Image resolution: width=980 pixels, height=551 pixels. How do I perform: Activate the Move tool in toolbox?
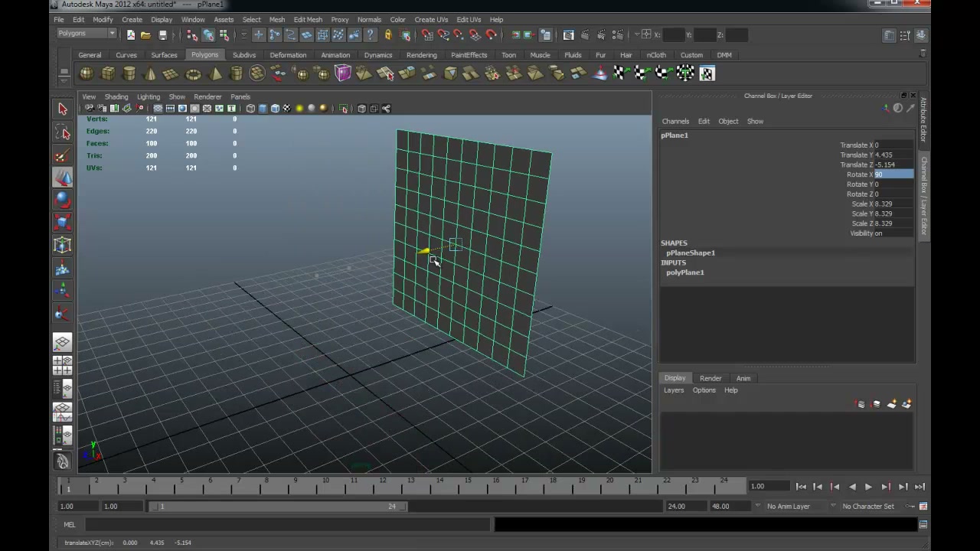[63, 178]
